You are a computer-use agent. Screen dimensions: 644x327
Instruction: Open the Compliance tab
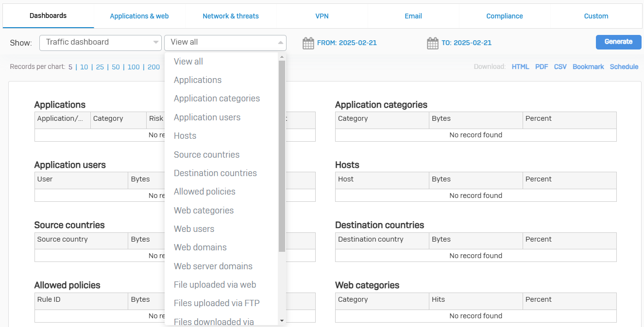505,16
